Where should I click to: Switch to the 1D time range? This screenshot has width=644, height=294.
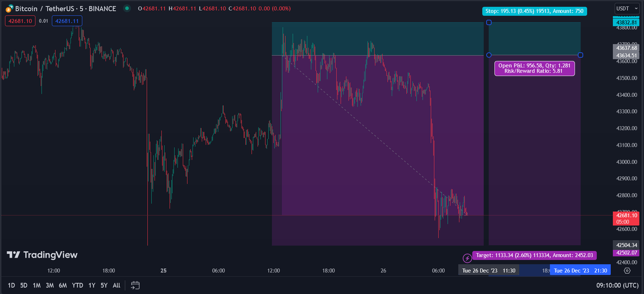tap(10, 285)
